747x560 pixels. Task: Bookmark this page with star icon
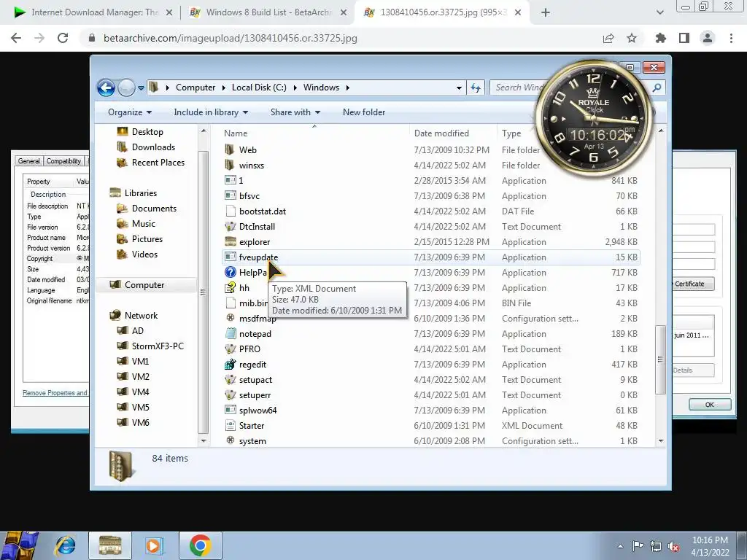(x=632, y=38)
